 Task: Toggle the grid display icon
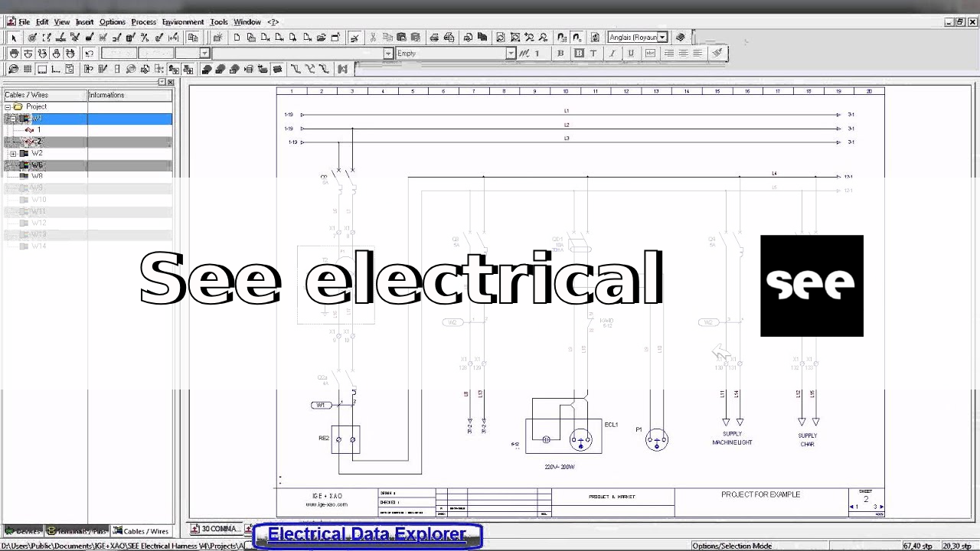click(28, 69)
